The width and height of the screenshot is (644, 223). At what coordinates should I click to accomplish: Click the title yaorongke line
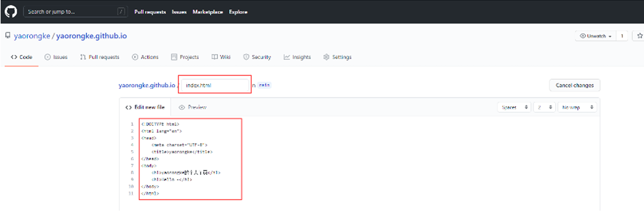(182, 151)
